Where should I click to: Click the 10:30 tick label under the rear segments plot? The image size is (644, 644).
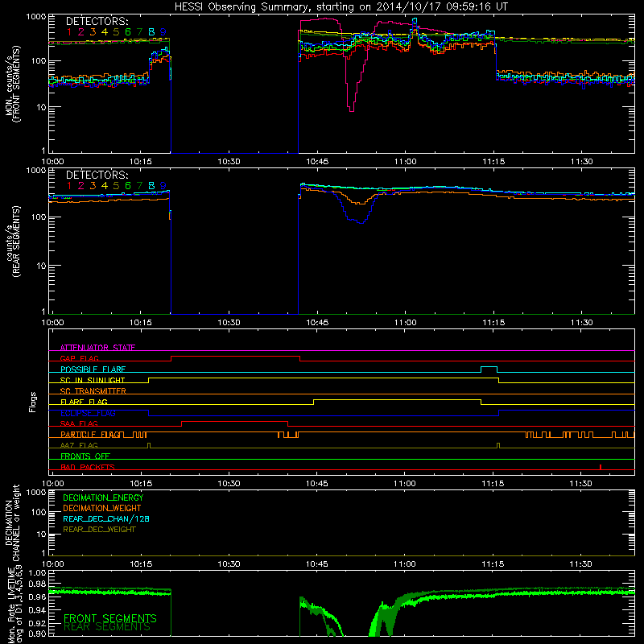229,323
